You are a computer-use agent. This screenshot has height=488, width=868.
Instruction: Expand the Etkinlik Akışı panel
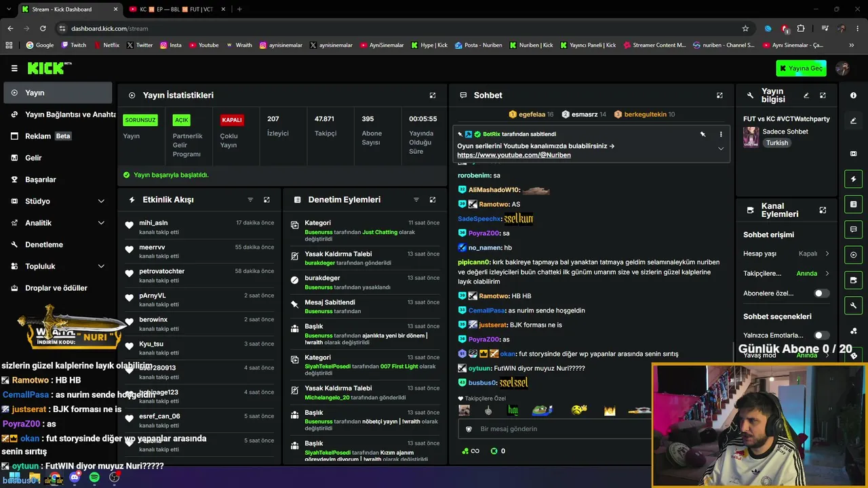pos(267,200)
